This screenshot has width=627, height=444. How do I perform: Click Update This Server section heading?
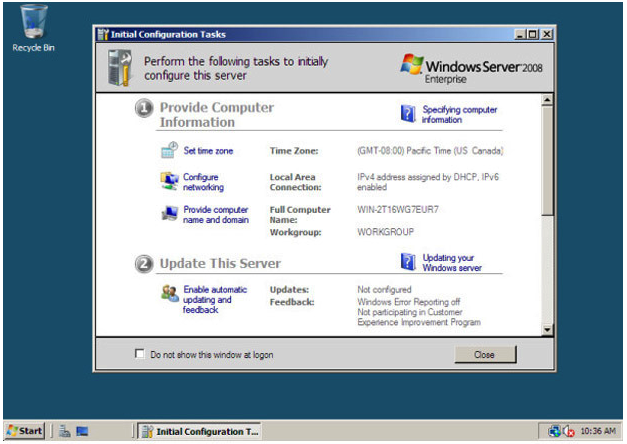tap(220, 264)
